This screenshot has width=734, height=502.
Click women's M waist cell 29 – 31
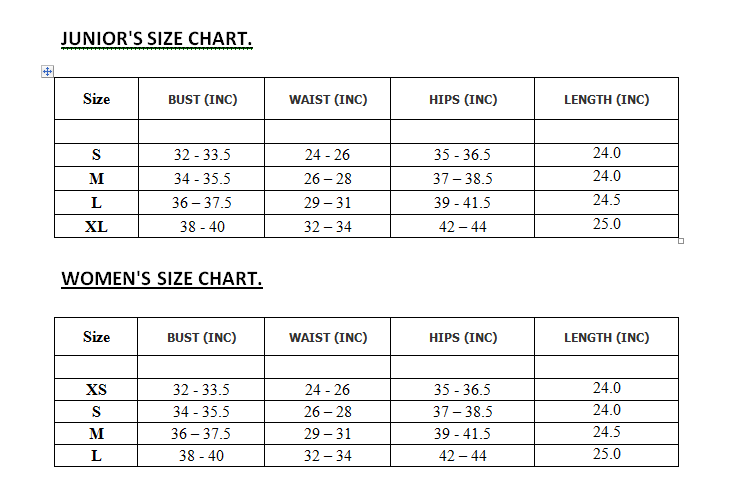(328, 434)
